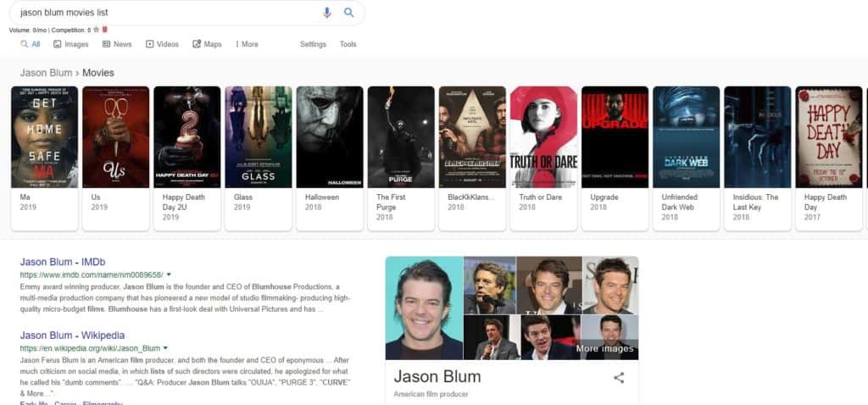Image resolution: width=868 pixels, height=405 pixels.
Task: Open Settings below the search bar
Action: tap(313, 44)
